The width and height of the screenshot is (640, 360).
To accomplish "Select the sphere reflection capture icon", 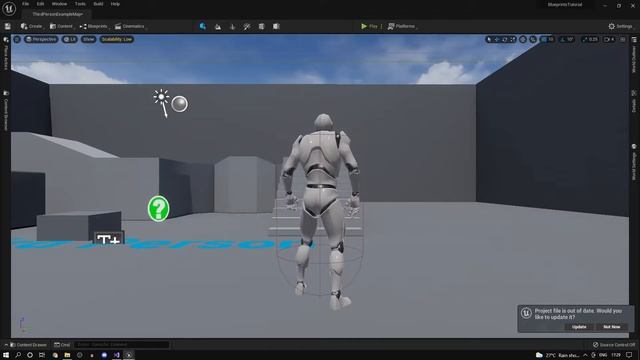I will click(x=180, y=104).
